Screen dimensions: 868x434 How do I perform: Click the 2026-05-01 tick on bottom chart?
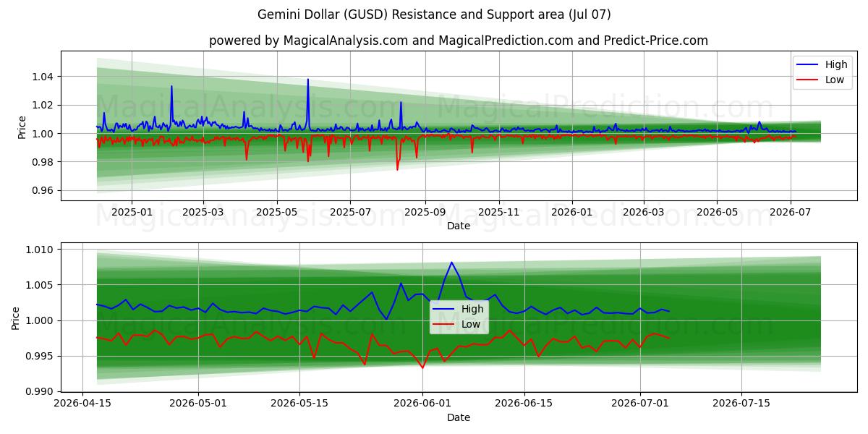click(x=198, y=404)
